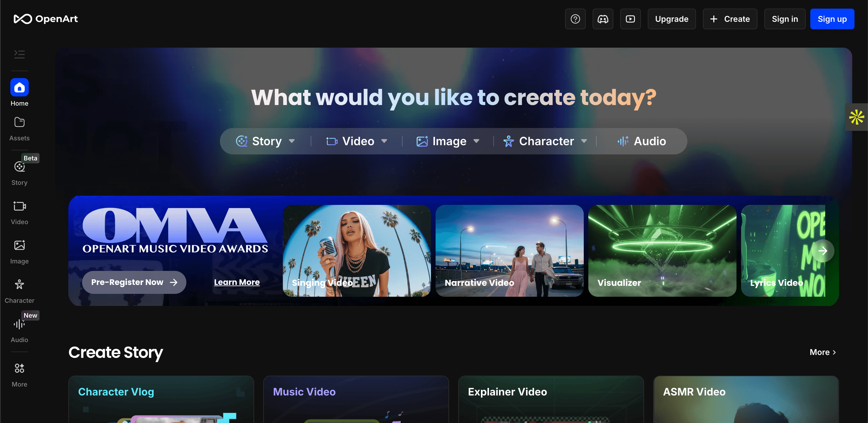Click the yellow starburst side widget
This screenshot has height=423, width=868.
[857, 117]
